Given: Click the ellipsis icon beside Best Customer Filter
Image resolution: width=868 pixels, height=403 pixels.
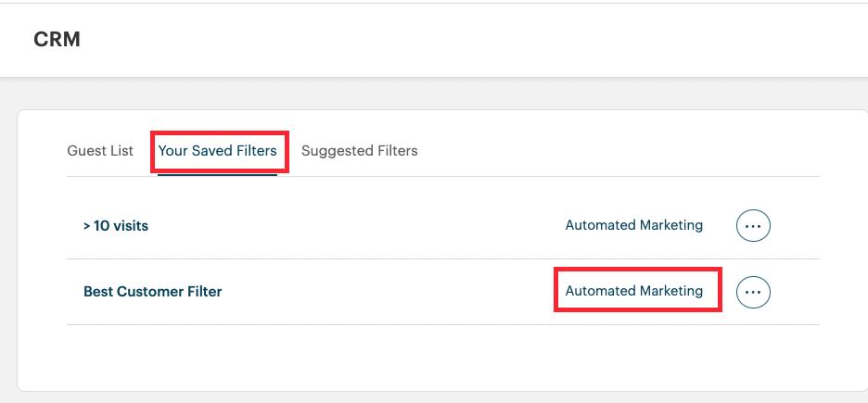Looking at the screenshot, I should tap(753, 292).
